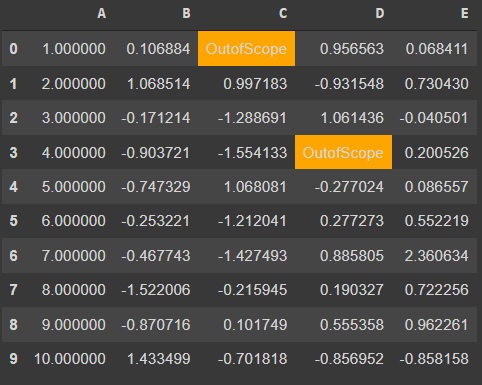Select cell value -1.288691
The width and height of the screenshot is (482, 385).
point(252,118)
